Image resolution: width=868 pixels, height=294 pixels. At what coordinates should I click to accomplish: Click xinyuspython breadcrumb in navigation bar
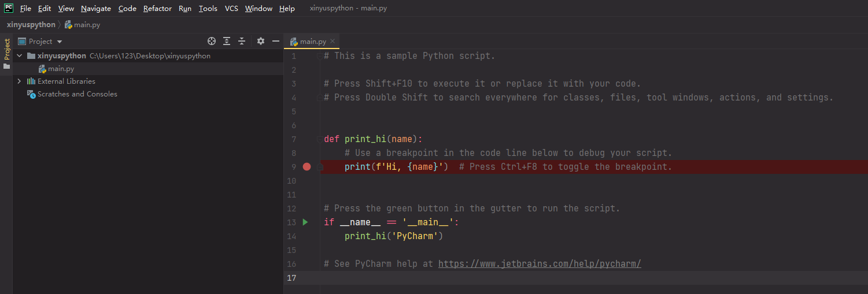point(31,25)
